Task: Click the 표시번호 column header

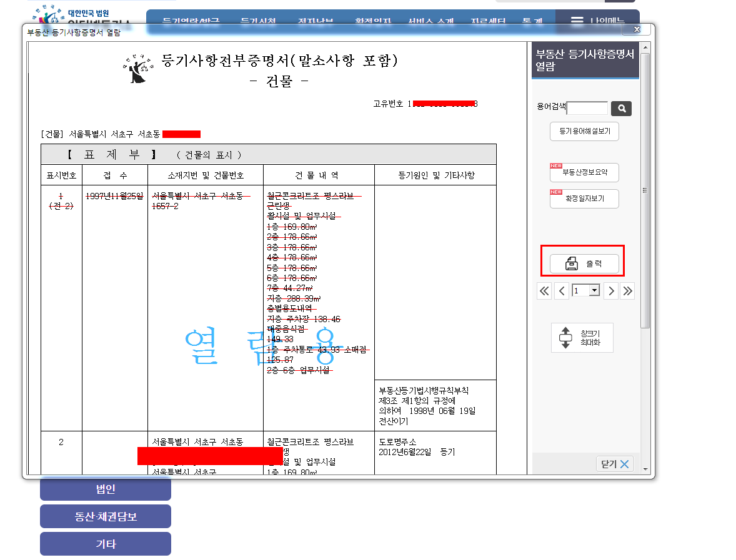Action: click(x=61, y=175)
